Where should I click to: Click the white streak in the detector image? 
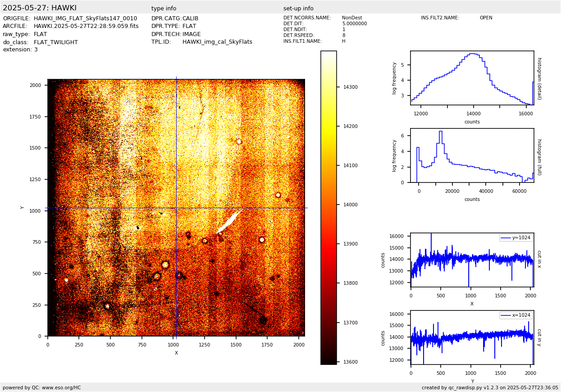click(x=230, y=221)
